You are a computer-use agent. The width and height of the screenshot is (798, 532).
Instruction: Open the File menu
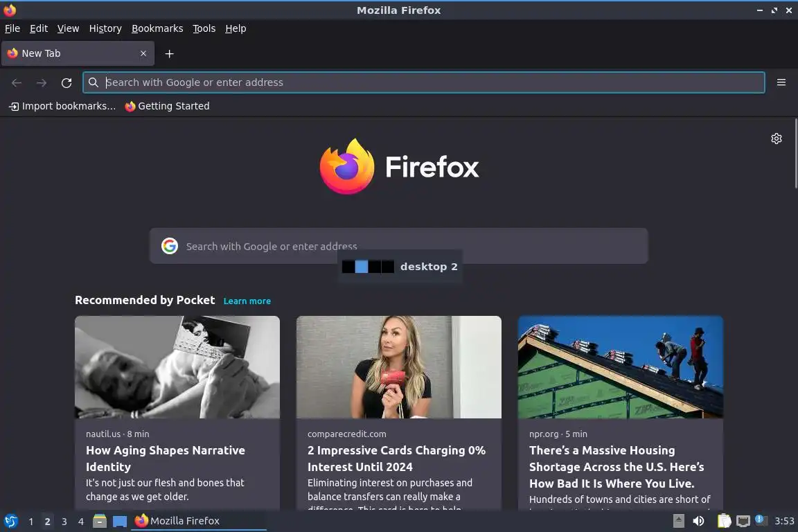click(12, 28)
